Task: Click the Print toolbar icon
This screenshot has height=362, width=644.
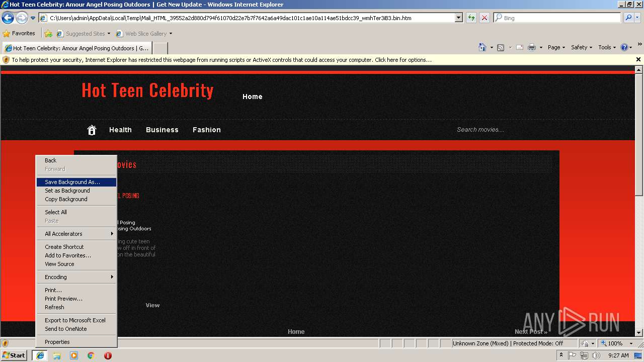Action: tap(532, 47)
